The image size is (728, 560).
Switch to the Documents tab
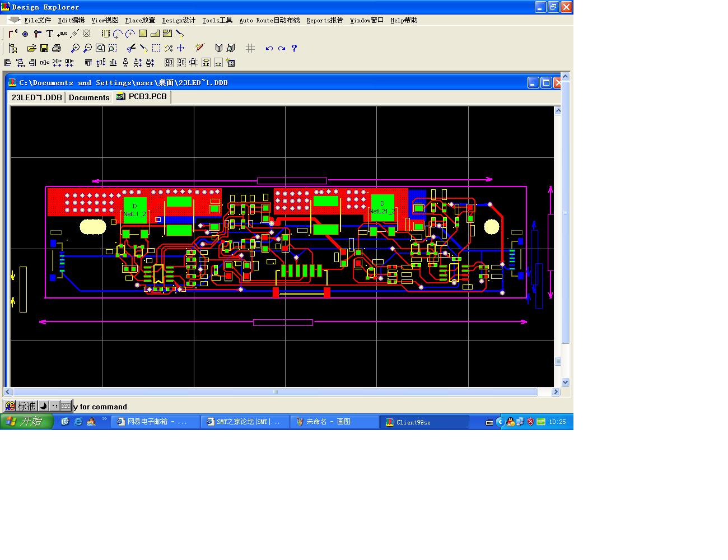click(x=89, y=97)
